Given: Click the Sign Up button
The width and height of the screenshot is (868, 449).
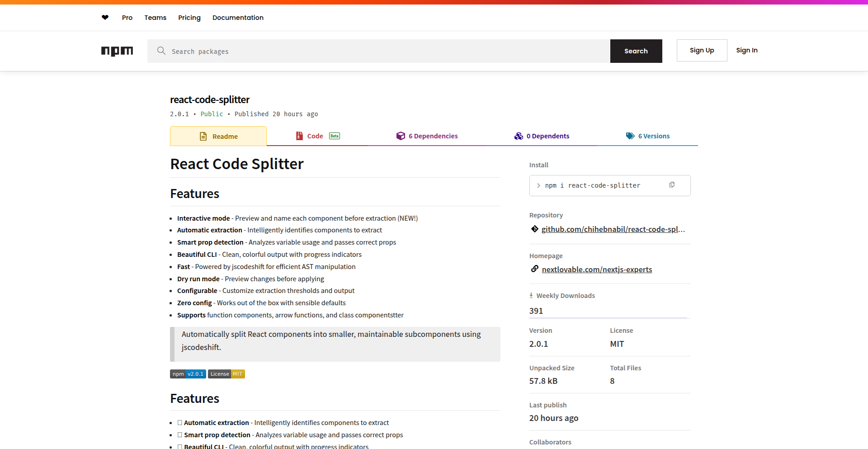Looking at the screenshot, I should pyautogui.click(x=702, y=50).
